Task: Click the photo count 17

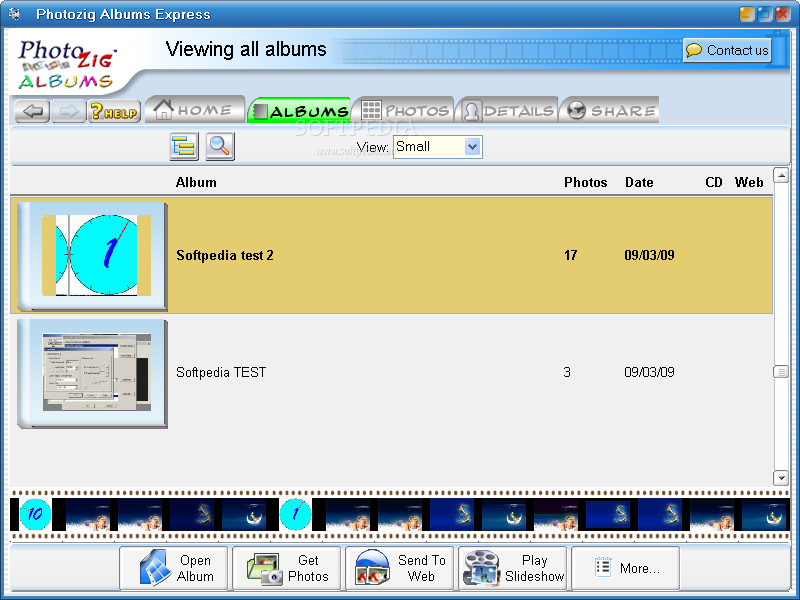Action: click(570, 255)
